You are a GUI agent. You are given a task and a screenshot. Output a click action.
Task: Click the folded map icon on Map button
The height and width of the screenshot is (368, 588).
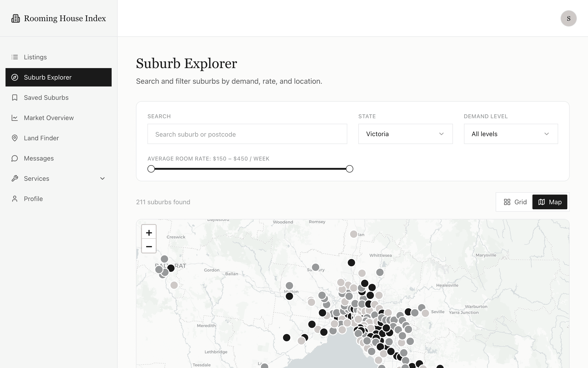[542, 202]
